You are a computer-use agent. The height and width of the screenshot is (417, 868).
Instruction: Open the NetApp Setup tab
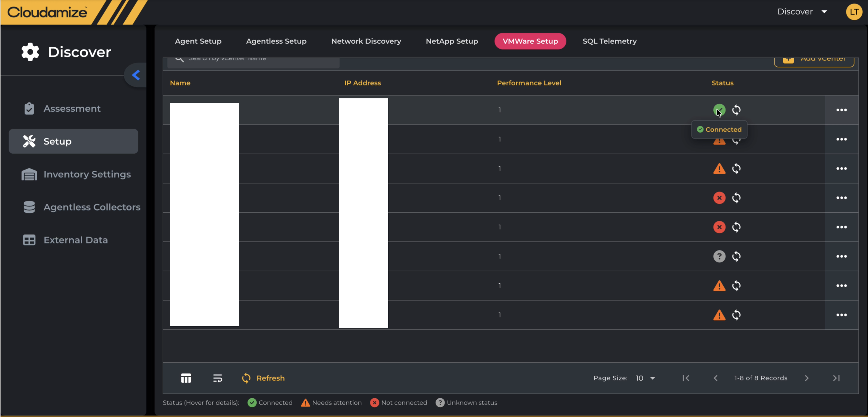452,41
